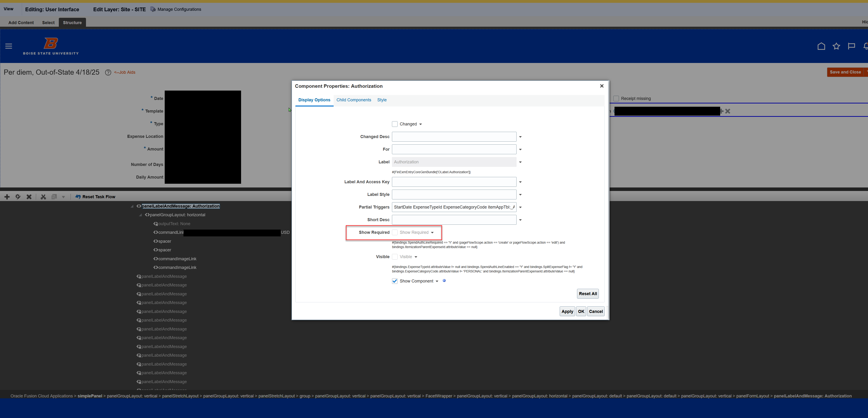Open dropdown arrow for the For field
Image resolution: width=868 pixels, height=418 pixels.
pos(520,150)
